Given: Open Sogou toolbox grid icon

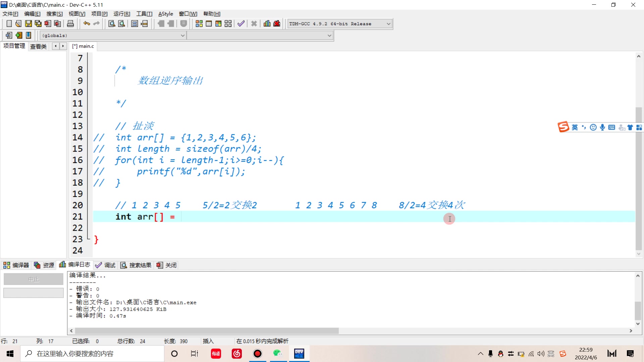Looking at the screenshot, I should coord(639,127).
